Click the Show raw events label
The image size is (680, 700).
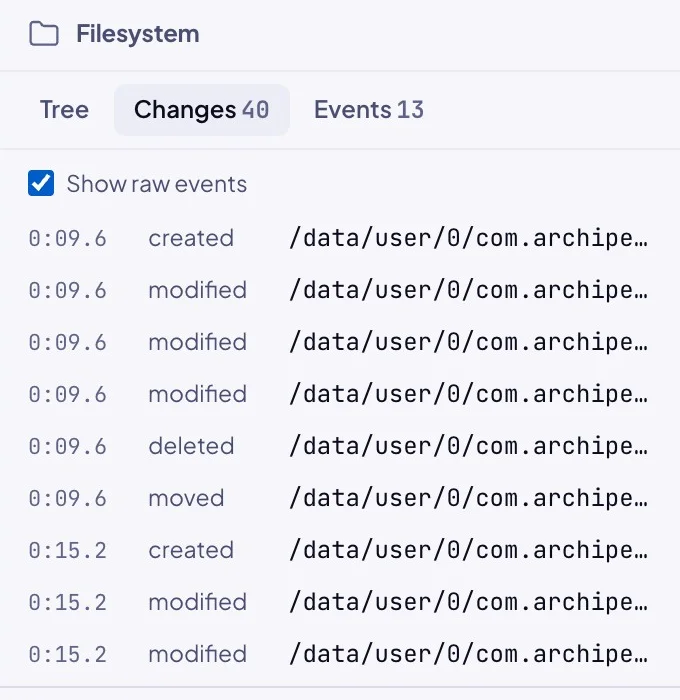[157, 184]
